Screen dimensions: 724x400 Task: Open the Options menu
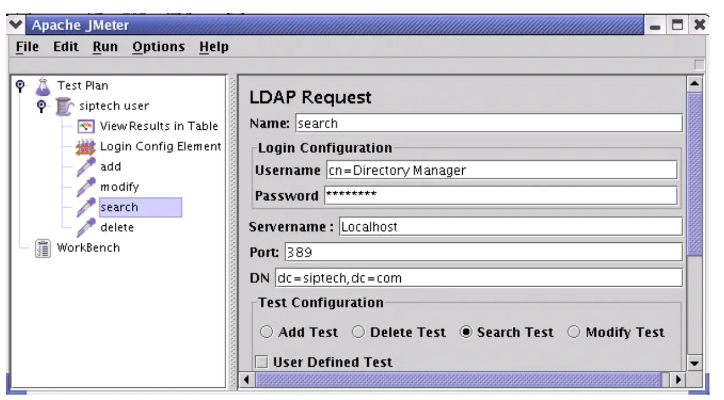158,47
